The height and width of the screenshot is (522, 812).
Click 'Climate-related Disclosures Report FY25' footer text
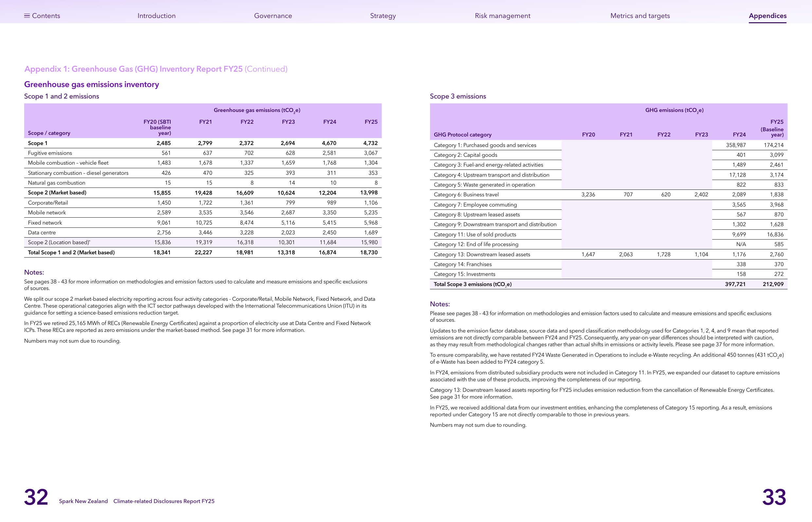pos(164,501)
